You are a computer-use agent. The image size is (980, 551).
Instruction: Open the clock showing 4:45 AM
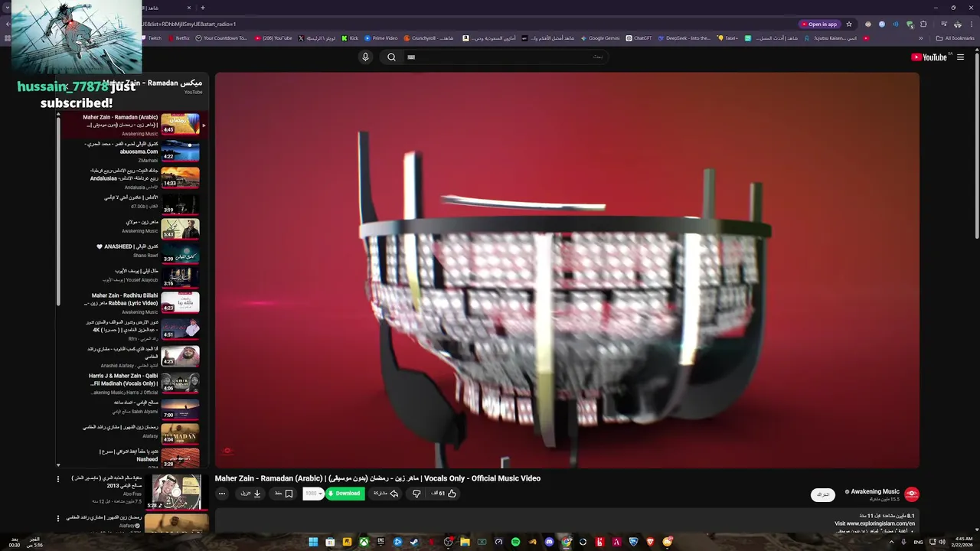click(x=963, y=541)
